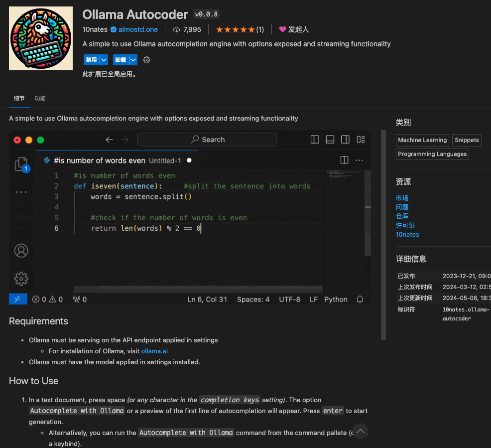This screenshot has width=491, height=448.
Task: Click the v0.0.8 version label
Action: pos(206,14)
